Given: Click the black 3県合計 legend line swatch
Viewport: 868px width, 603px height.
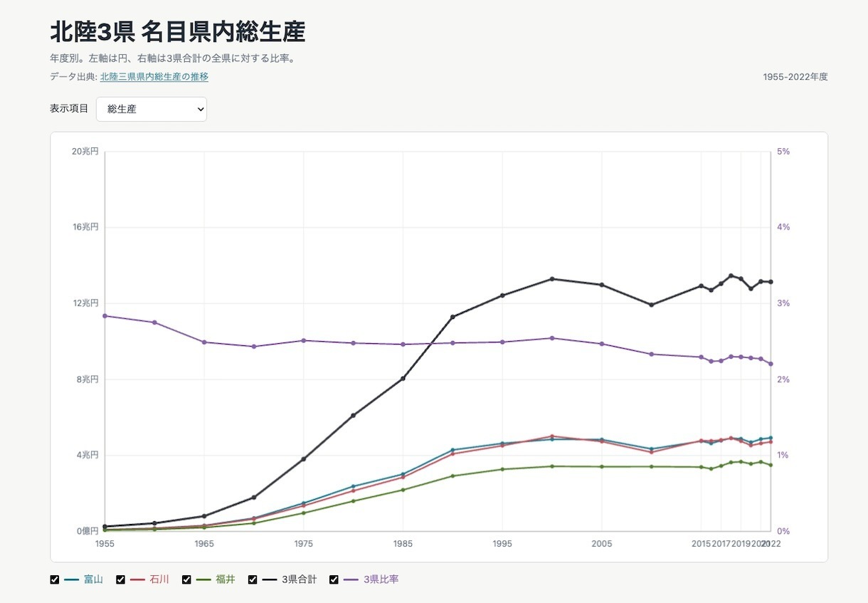Looking at the screenshot, I should (269, 580).
